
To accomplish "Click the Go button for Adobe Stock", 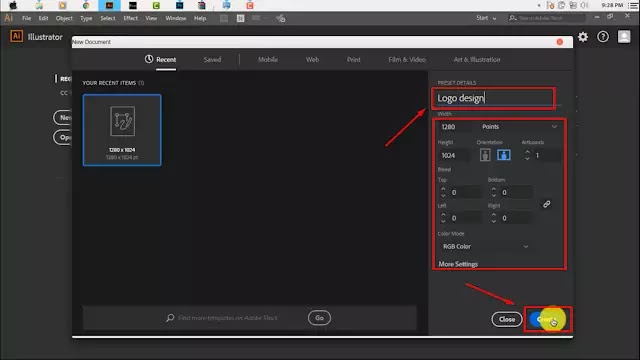I will (x=319, y=318).
